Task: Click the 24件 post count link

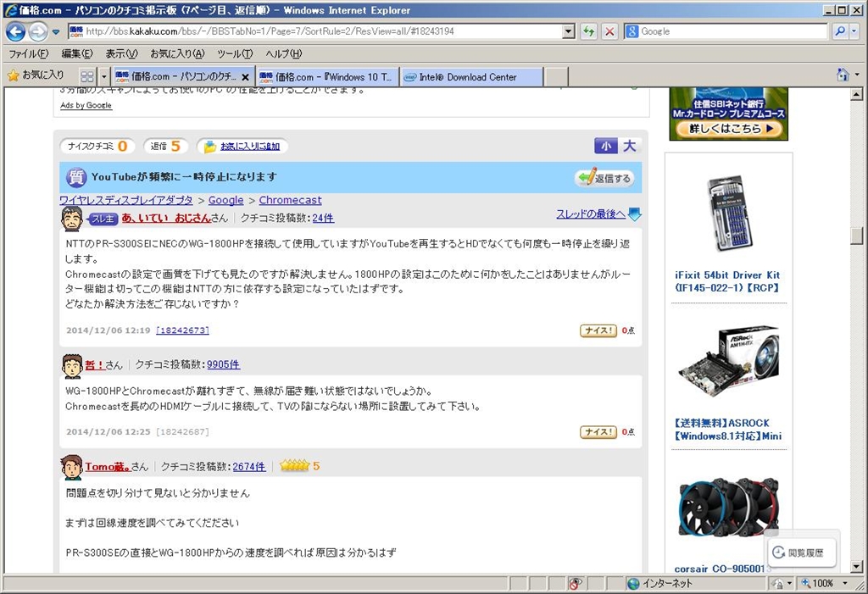Action: point(323,218)
